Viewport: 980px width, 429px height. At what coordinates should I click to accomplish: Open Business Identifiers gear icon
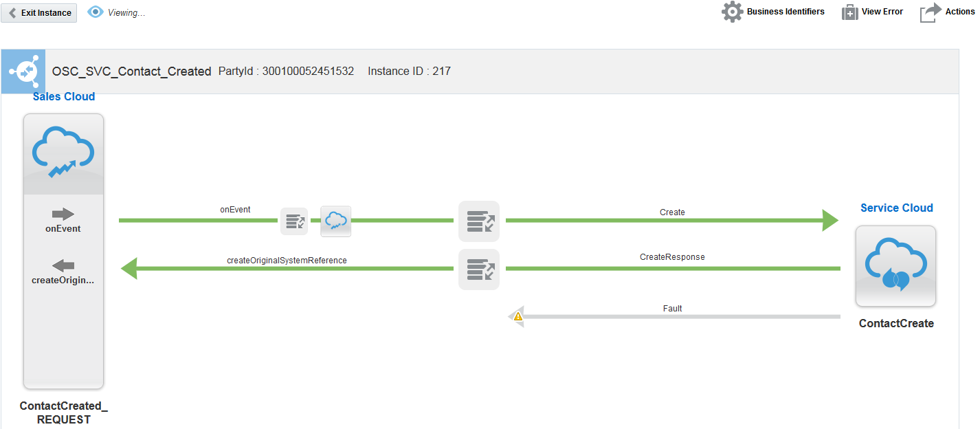click(x=732, y=12)
